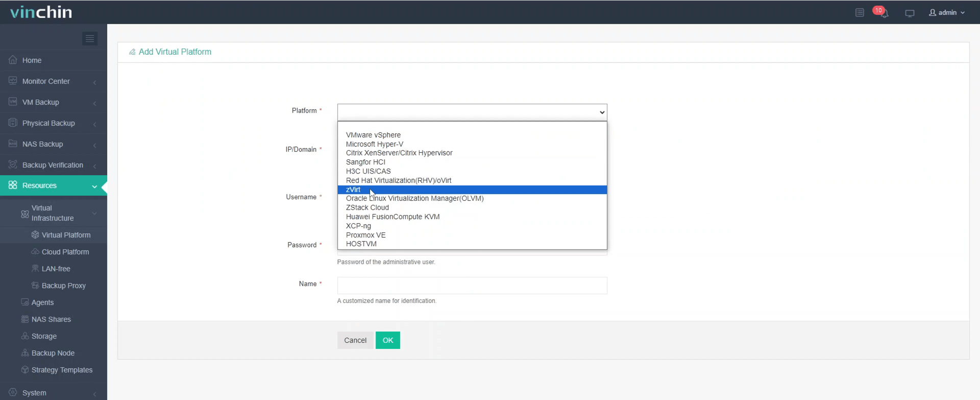This screenshot has width=980, height=400.
Task: Select VMware vSphere option
Action: coord(472,135)
